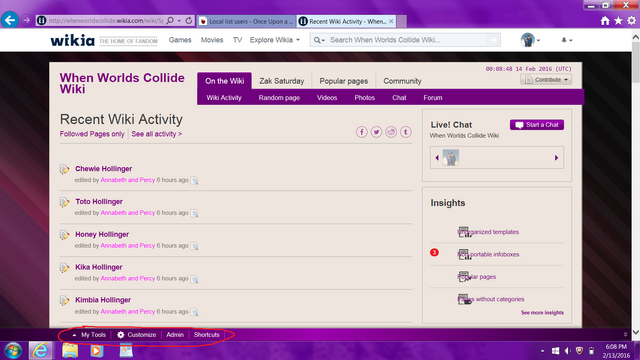Open the browser Tools gear icon
640x360 pixels.
[631, 20]
